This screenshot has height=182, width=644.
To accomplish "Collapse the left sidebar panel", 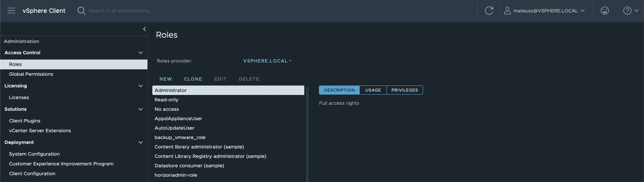I will click(x=144, y=29).
